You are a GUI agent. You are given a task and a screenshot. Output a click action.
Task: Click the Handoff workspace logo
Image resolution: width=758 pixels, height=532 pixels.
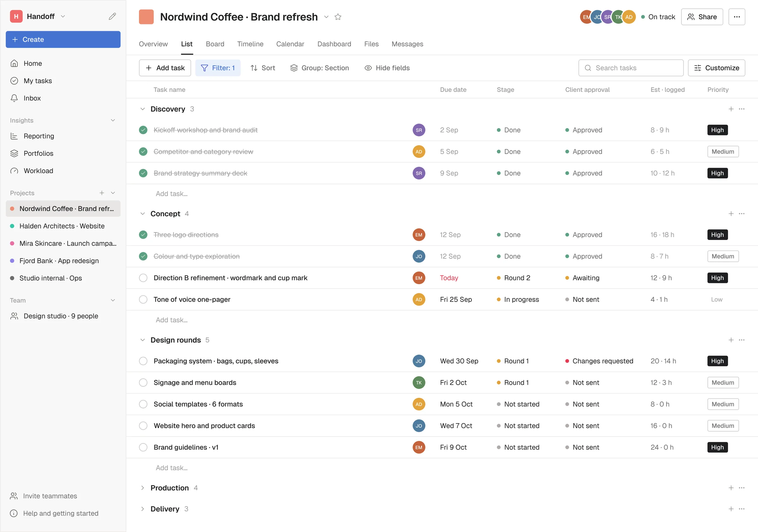coord(16,16)
